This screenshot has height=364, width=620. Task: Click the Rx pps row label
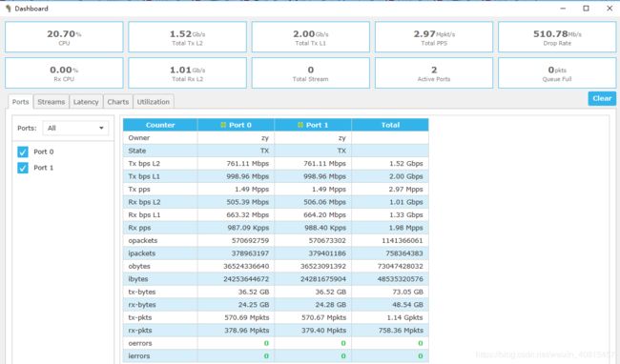[139, 228]
